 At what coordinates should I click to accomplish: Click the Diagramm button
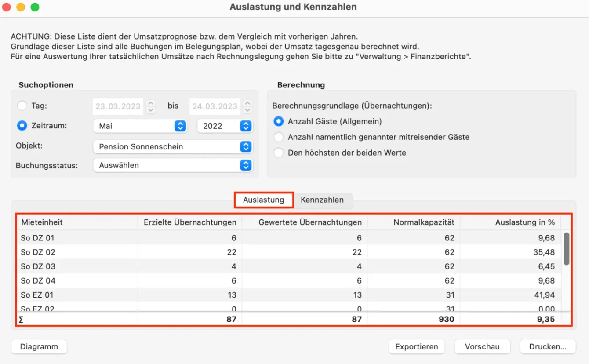click(x=39, y=346)
